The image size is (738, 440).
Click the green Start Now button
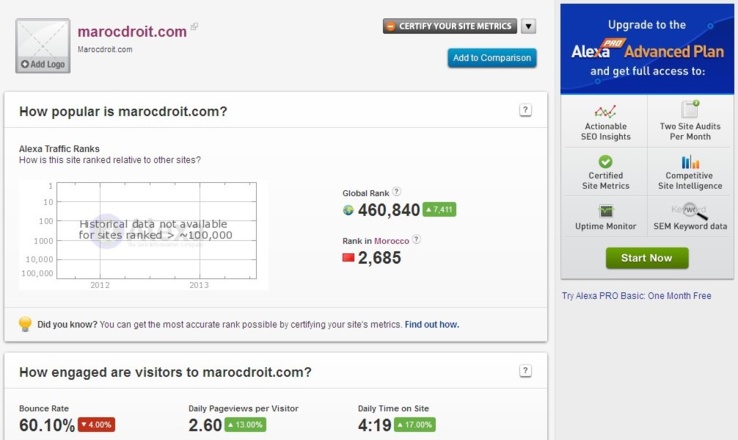(647, 258)
